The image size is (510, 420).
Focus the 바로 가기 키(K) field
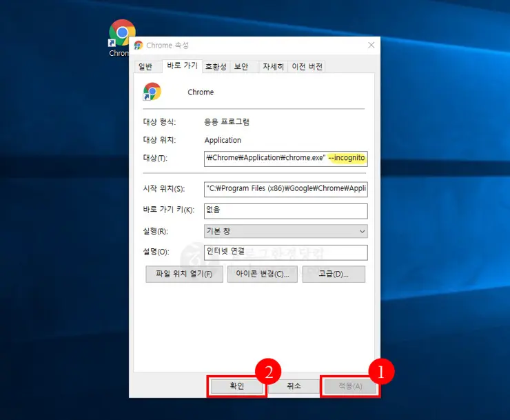coord(286,211)
